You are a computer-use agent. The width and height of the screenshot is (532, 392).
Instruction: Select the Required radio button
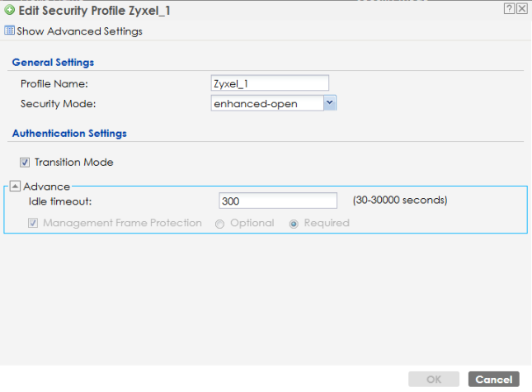[294, 224]
